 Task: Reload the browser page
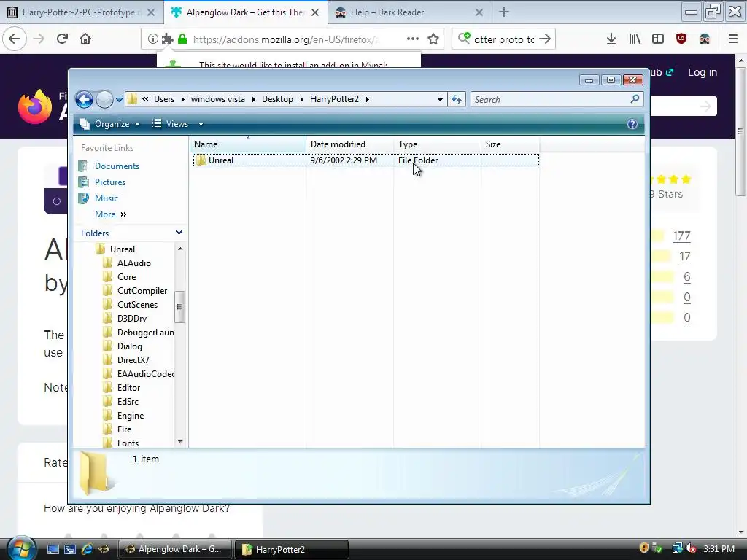tap(62, 39)
